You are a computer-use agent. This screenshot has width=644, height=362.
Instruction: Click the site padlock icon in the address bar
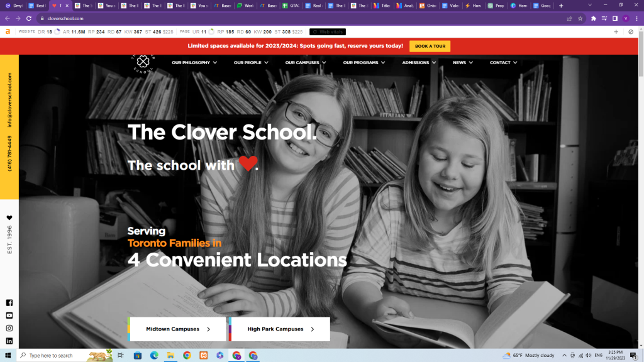pyautogui.click(x=42, y=18)
